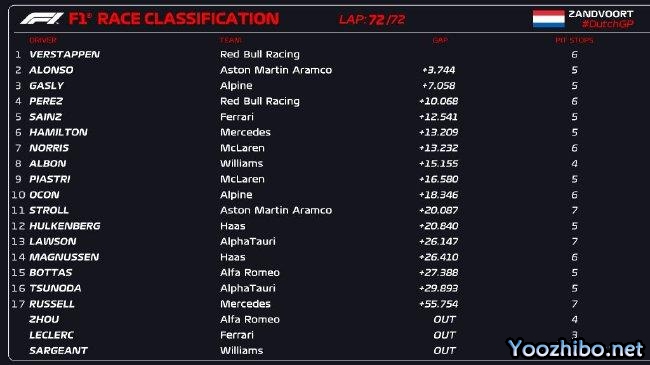The image size is (650, 365).
Task: Click the Yoozhibo.net watermark link
Action: tap(576, 348)
